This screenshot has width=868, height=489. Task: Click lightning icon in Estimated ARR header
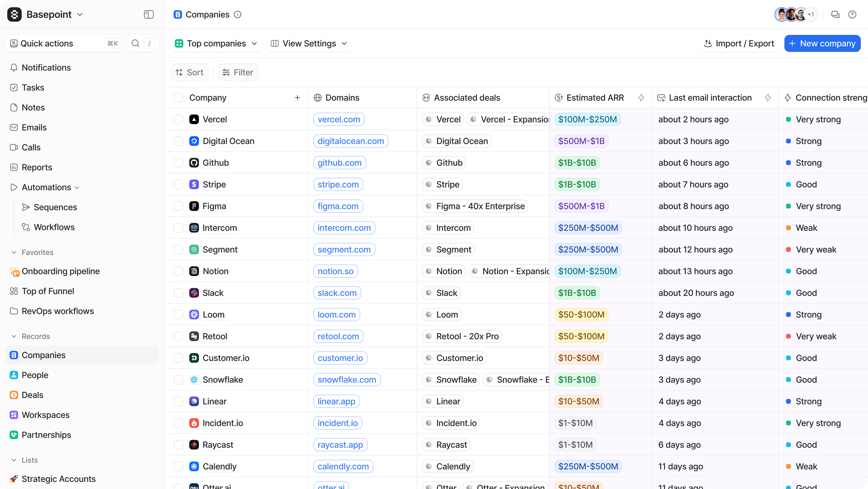coord(641,98)
